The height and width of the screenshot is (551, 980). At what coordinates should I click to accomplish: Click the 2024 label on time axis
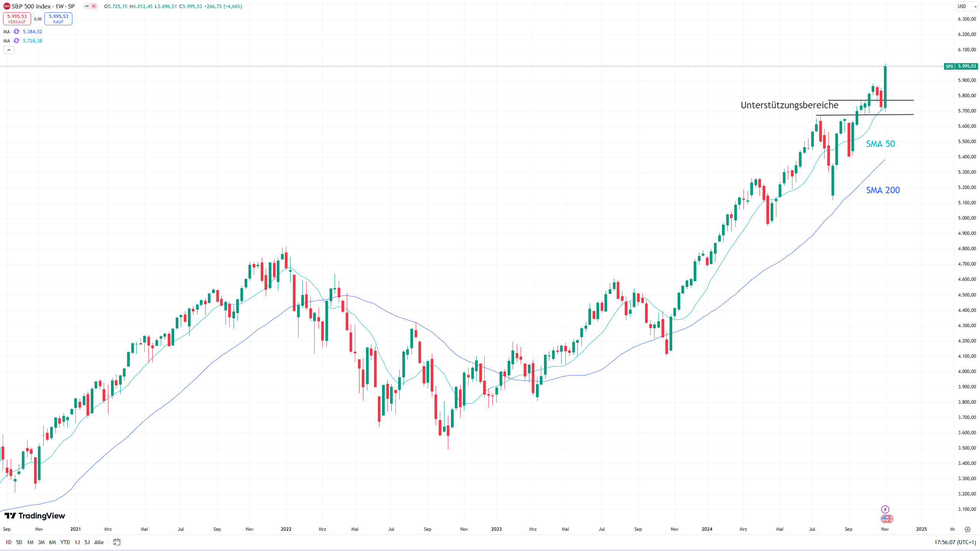(707, 529)
